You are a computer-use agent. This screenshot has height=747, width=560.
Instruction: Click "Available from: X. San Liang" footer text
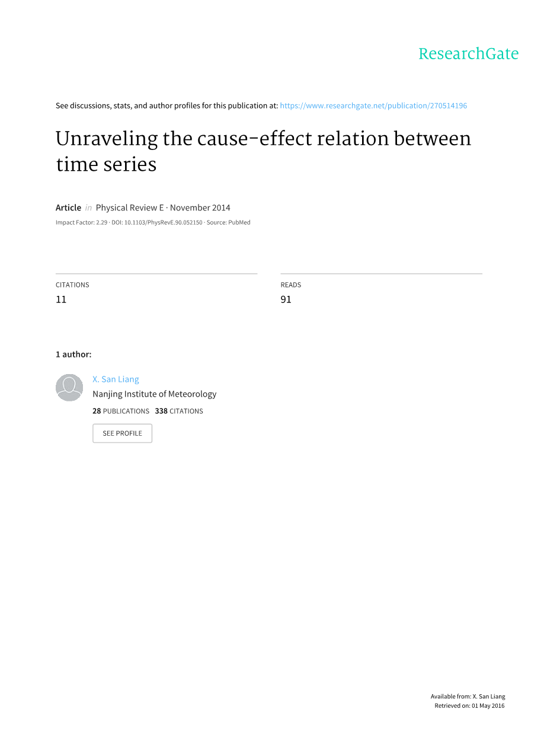pos(468,697)
